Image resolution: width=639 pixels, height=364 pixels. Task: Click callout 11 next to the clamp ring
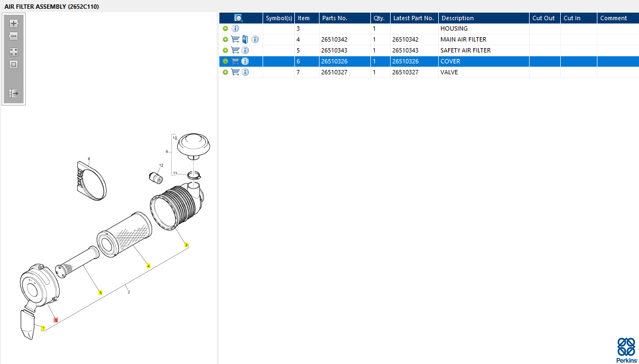point(175,173)
